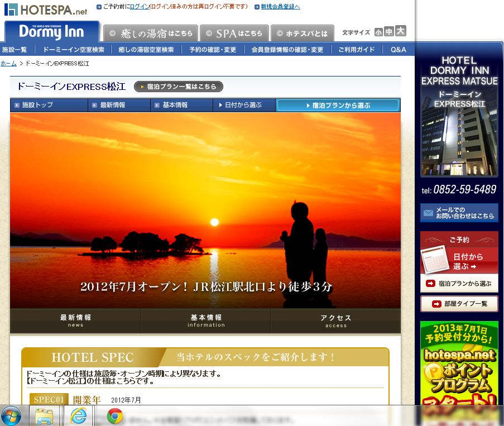Open the SPA はこちら tab
504x426 pixels.
(234, 33)
